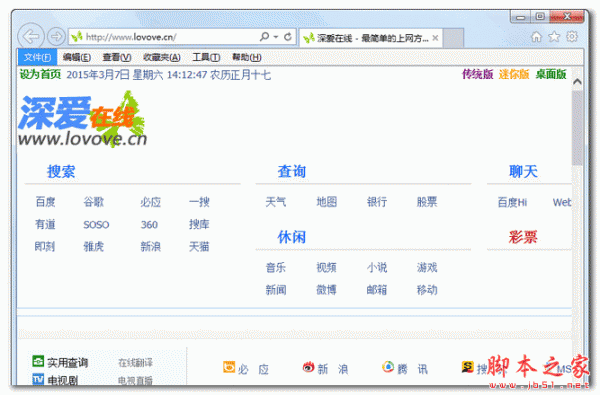600x395 pixels.
Task: Click the browser Forward arrow button
Action: pyautogui.click(x=56, y=37)
